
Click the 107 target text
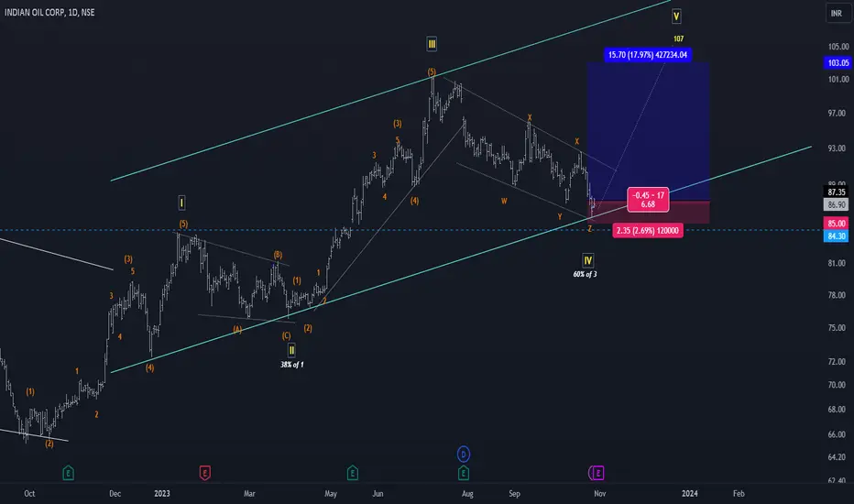[679, 38]
